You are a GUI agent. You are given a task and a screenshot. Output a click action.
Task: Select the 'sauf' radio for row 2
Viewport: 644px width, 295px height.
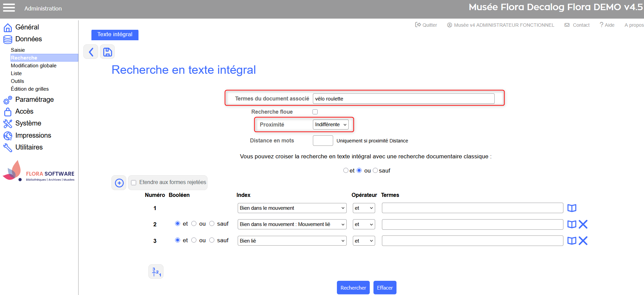click(x=212, y=224)
